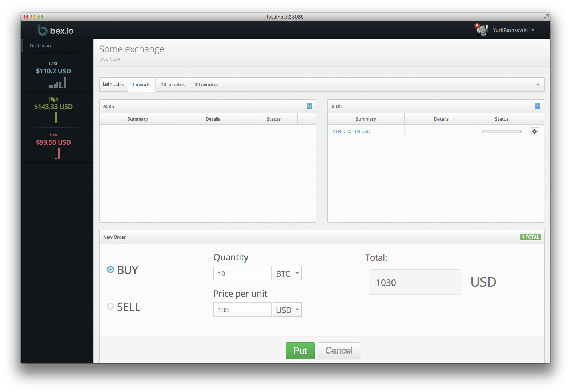571x392 pixels.
Task: Open settings gear for the 10 BTC bid
Action: pos(534,132)
